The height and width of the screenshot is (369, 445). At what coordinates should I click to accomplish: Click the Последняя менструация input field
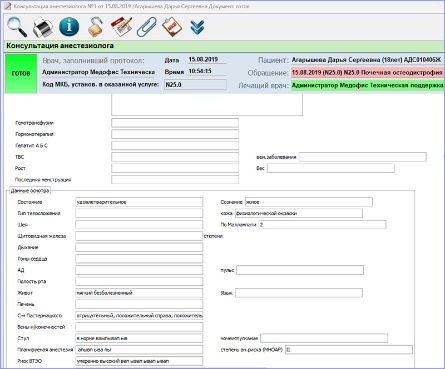pyautogui.click(x=175, y=179)
